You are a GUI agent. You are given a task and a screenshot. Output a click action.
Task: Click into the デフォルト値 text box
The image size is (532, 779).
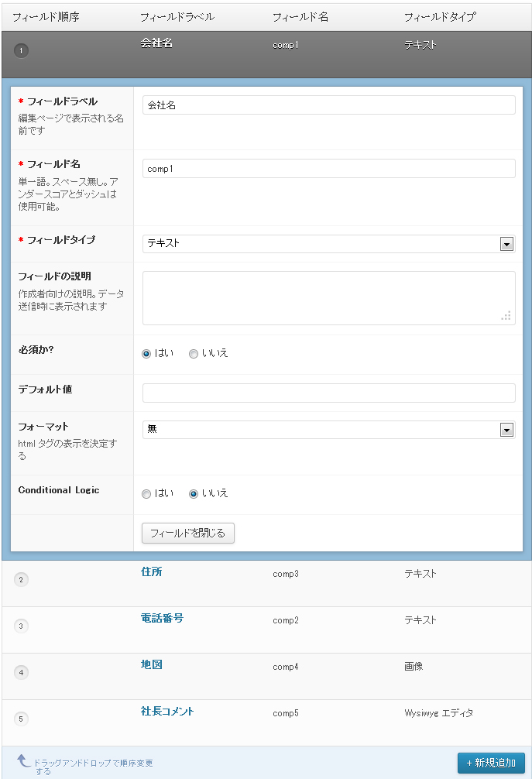click(x=328, y=393)
